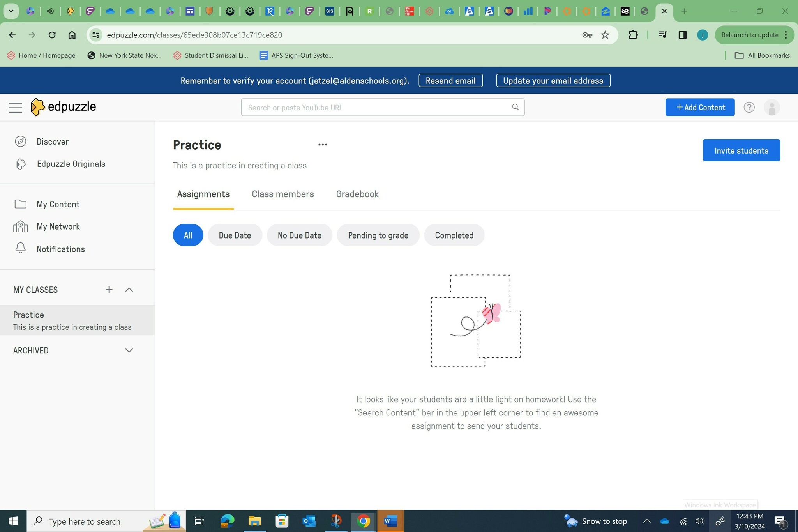Open Microsoft Word from the taskbar
The height and width of the screenshot is (532, 798).
(390, 521)
